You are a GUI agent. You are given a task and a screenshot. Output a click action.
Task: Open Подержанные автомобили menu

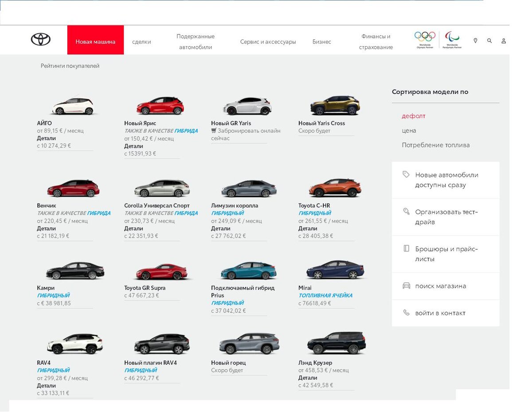pyautogui.click(x=196, y=42)
